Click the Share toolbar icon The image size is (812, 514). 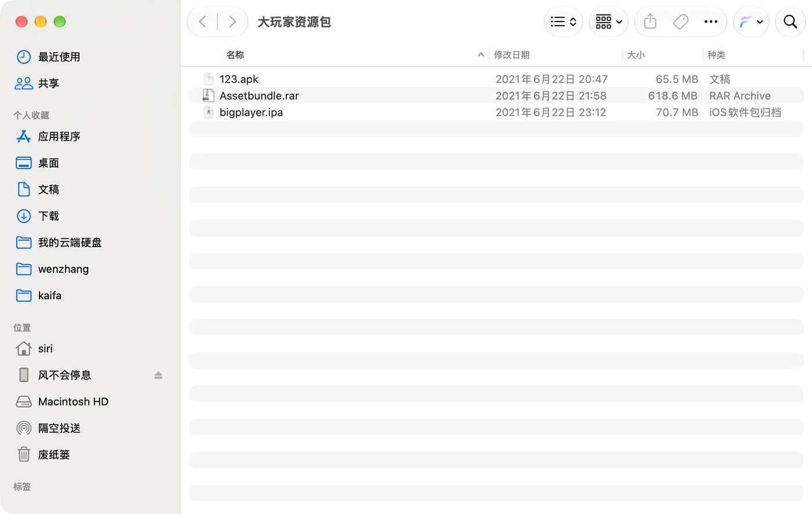(x=650, y=22)
